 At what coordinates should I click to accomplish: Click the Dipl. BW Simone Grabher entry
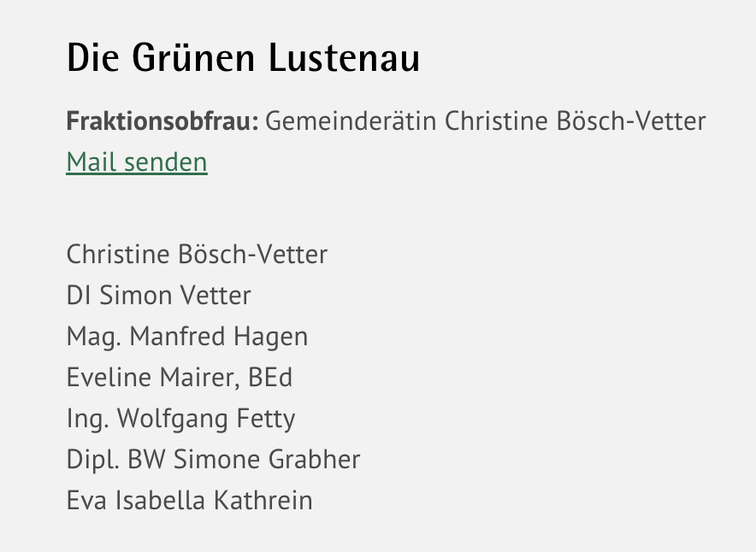[213, 459]
